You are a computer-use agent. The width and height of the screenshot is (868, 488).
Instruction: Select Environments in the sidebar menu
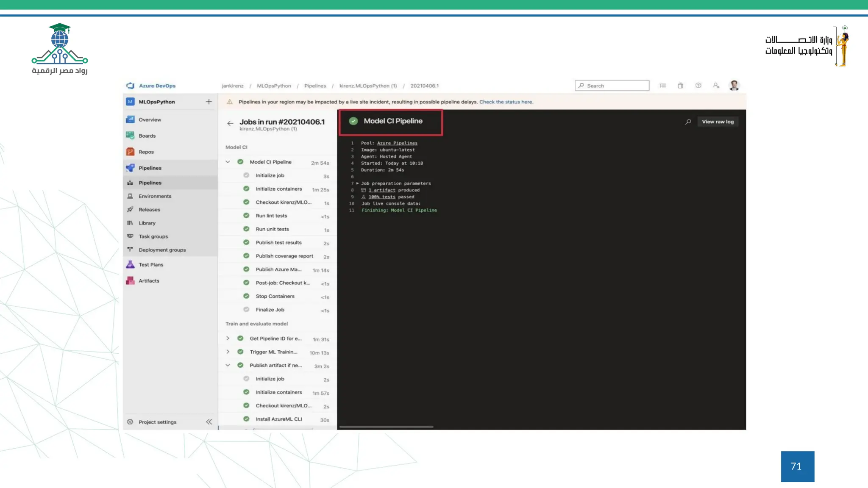[155, 196]
